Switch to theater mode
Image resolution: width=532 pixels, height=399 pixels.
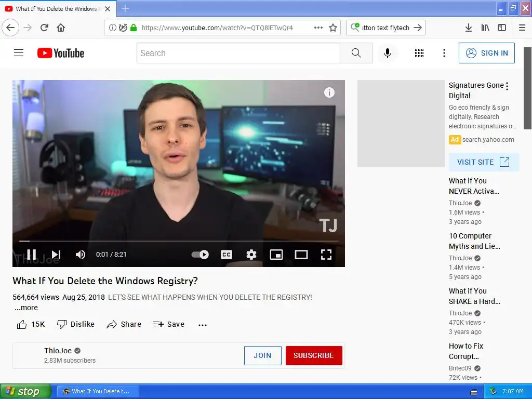coord(301,255)
